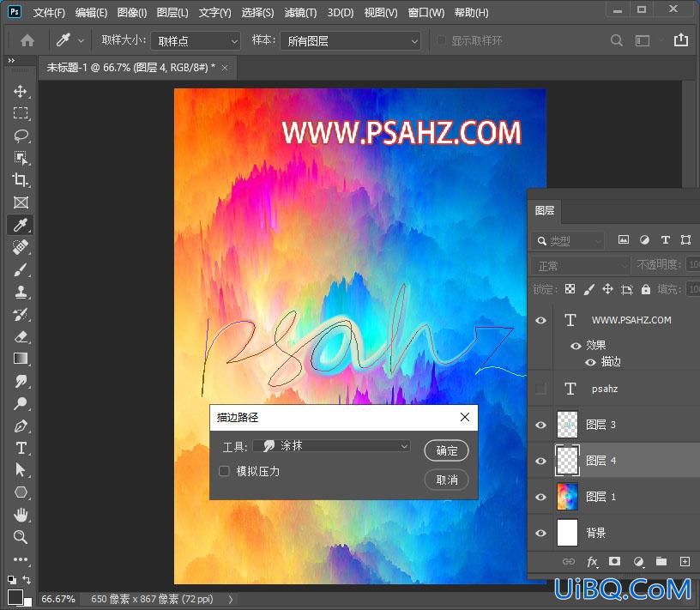
Task: Select the Path Selection tool
Action: (20, 470)
